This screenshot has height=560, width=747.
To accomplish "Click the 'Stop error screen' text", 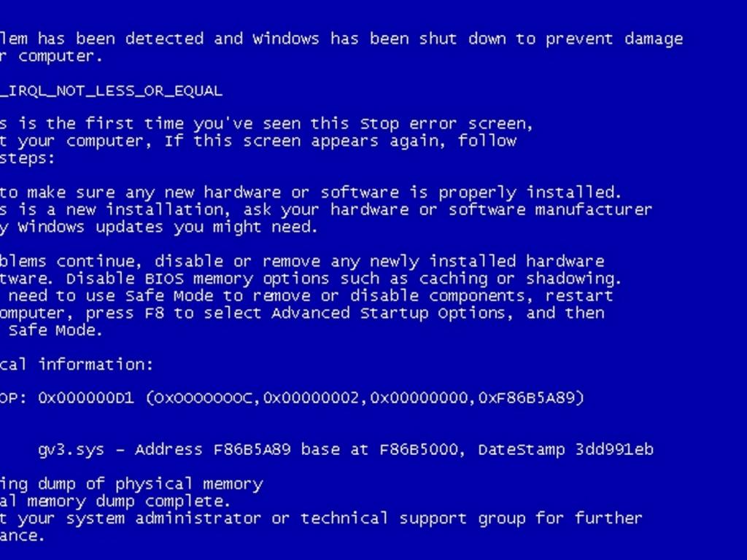I will point(446,124).
